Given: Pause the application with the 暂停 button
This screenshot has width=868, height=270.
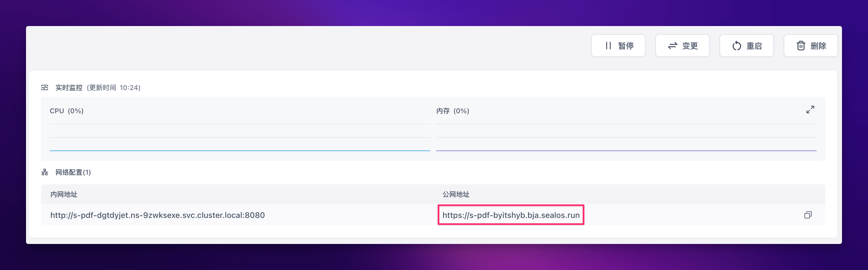Looking at the screenshot, I should pos(618,46).
